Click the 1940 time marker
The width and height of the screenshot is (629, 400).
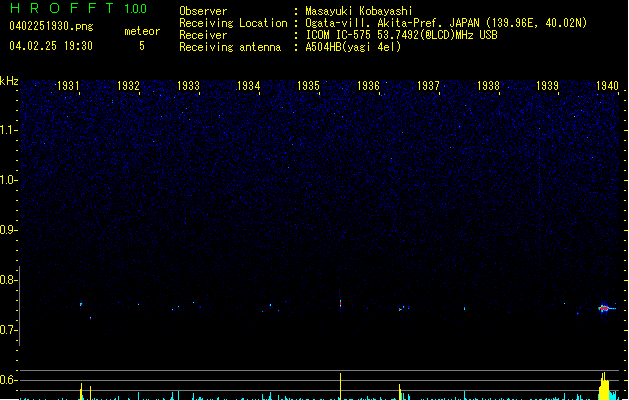pos(607,86)
